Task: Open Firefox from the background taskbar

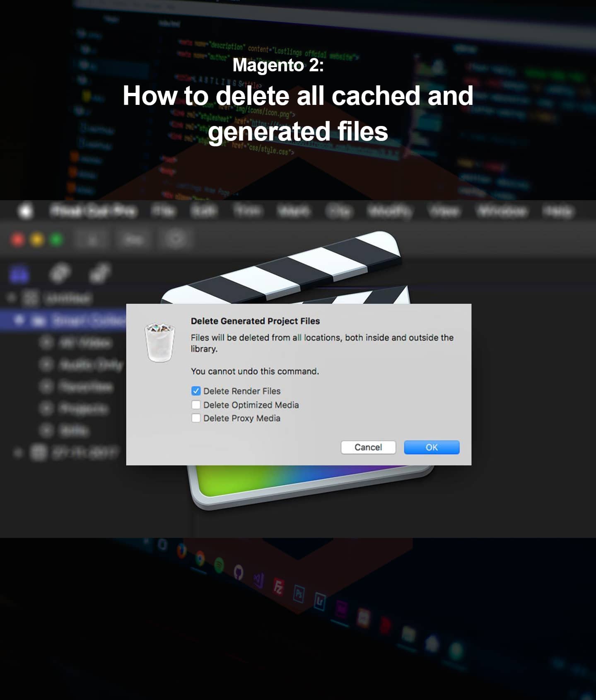Action: [x=181, y=551]
